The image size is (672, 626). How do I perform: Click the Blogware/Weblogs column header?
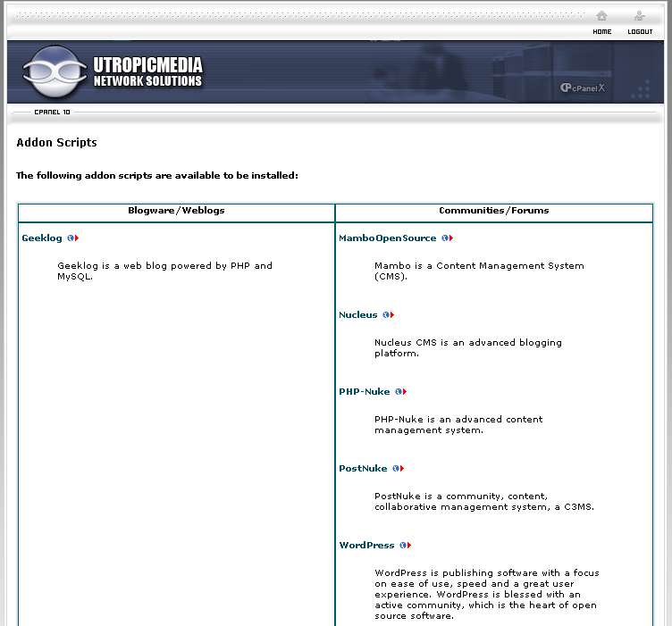(176, 210)
